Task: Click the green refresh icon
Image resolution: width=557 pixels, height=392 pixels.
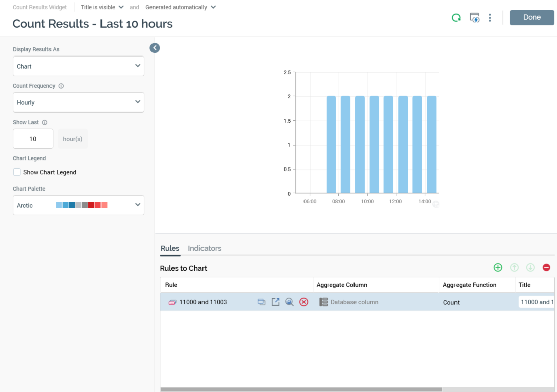Action: pyautogui.click(x=456, y=18)
